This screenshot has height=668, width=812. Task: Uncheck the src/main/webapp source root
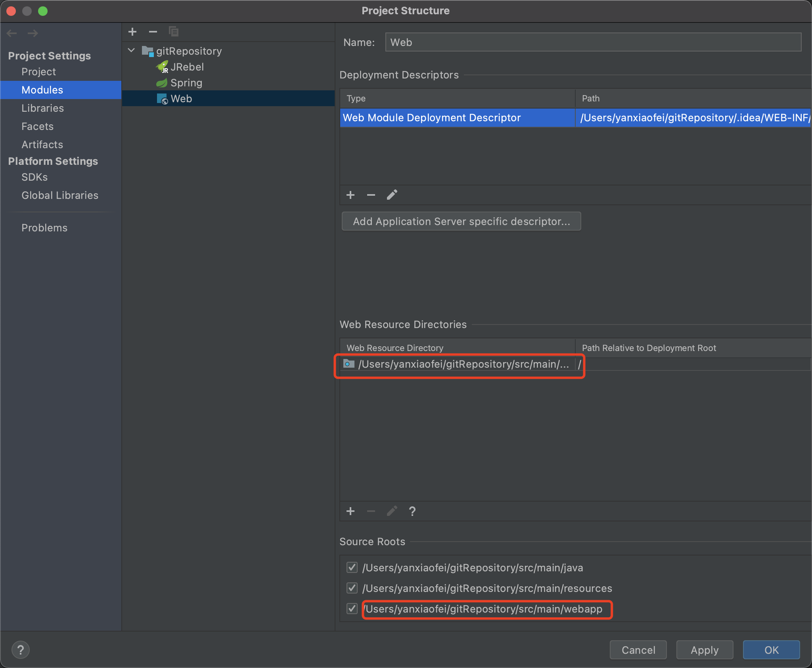(x=352, y=609)
